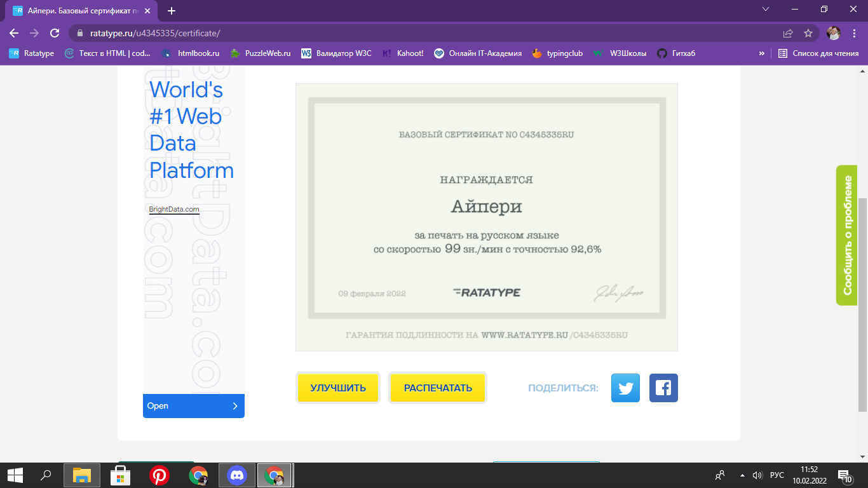Click the certificate image
Screen dimensions: 868x488
tap(487, 217)
